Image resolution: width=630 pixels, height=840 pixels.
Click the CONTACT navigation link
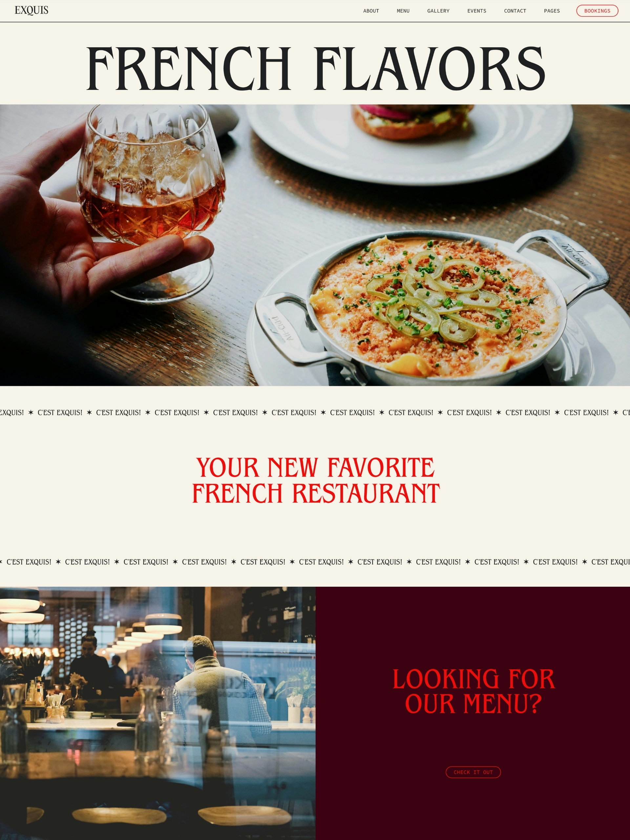(515, 10)
